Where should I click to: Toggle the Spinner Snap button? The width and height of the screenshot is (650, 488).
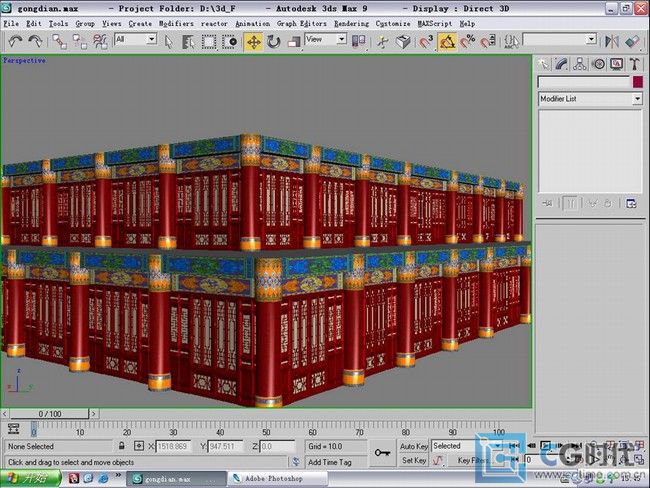[x=488, y=41]
